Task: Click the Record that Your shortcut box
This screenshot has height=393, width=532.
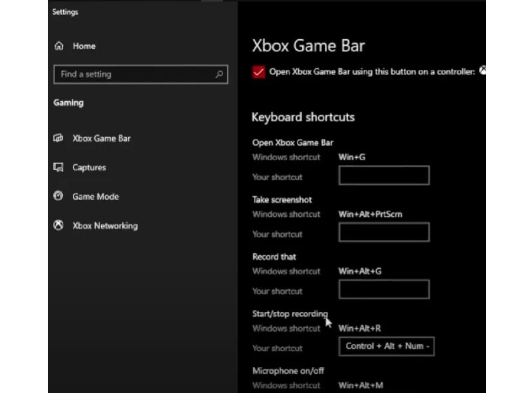Action: (383, 289)
